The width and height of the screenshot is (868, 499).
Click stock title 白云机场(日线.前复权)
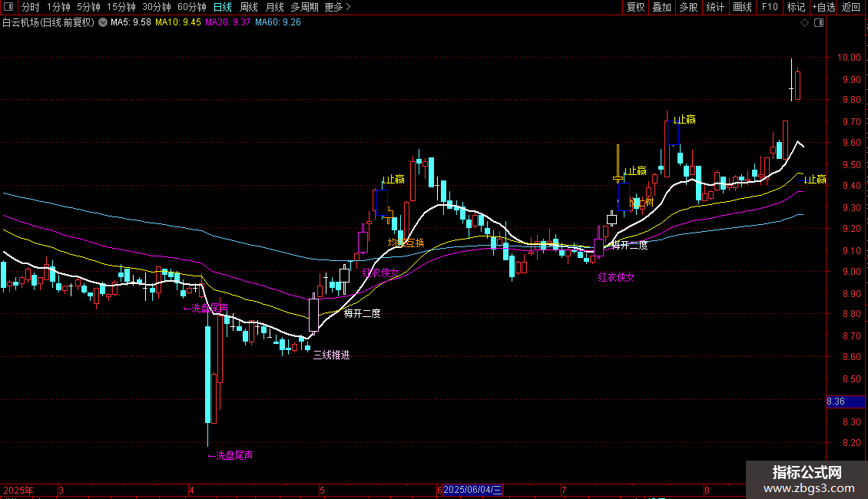coord(48,23)
